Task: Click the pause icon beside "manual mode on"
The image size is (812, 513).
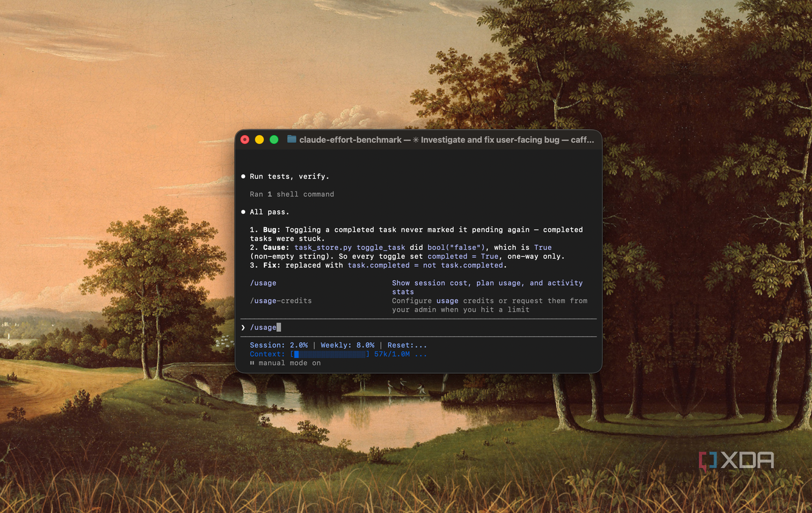Action: (252, 363)
